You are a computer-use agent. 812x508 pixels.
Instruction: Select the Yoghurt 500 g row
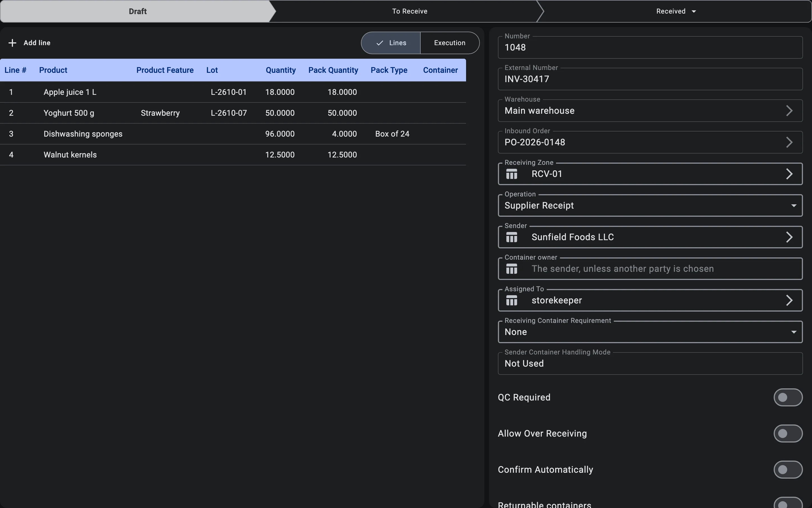(x=233, y=113)
